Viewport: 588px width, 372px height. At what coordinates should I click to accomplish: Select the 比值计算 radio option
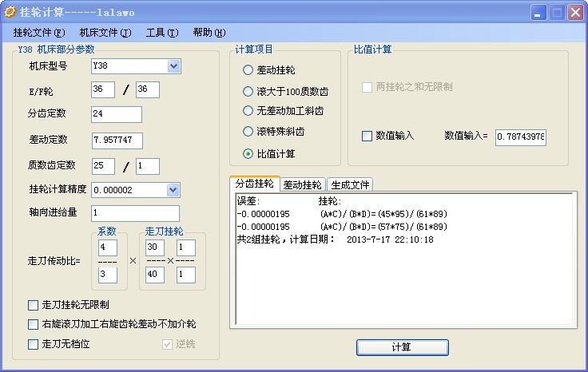[x=248, y=153]
